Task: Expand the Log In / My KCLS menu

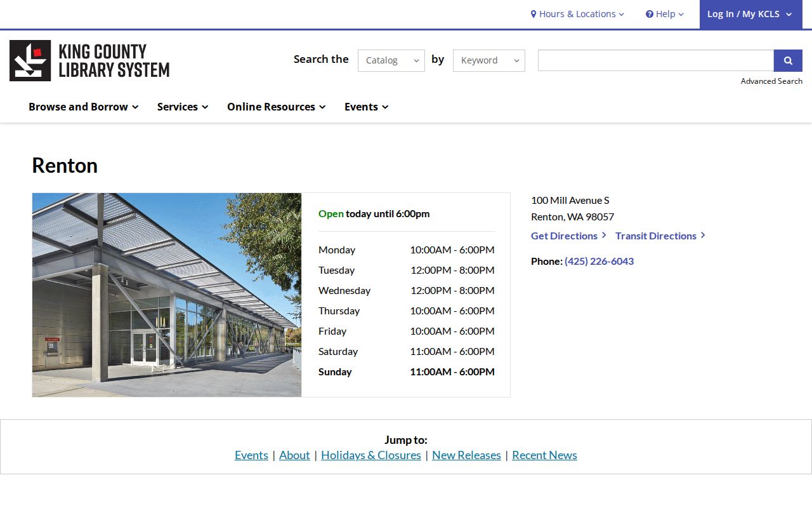Action: (x=751, y=14)
